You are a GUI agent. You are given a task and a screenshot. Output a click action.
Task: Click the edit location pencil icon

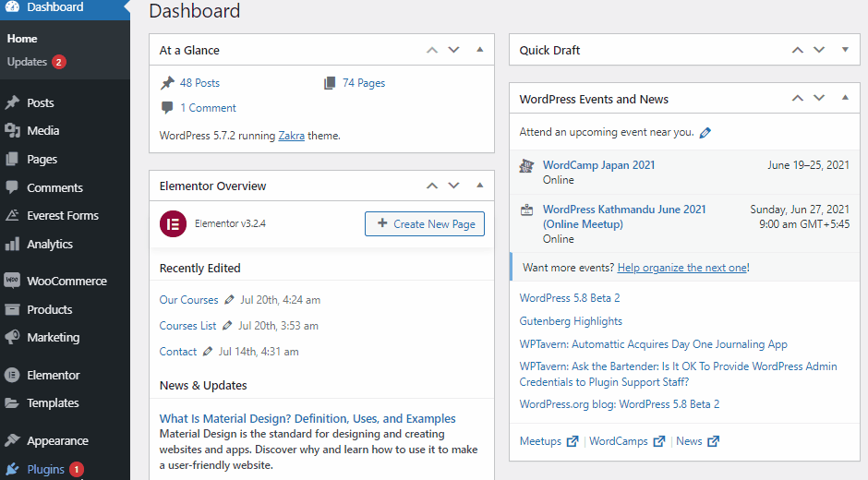tap(705, 133)
